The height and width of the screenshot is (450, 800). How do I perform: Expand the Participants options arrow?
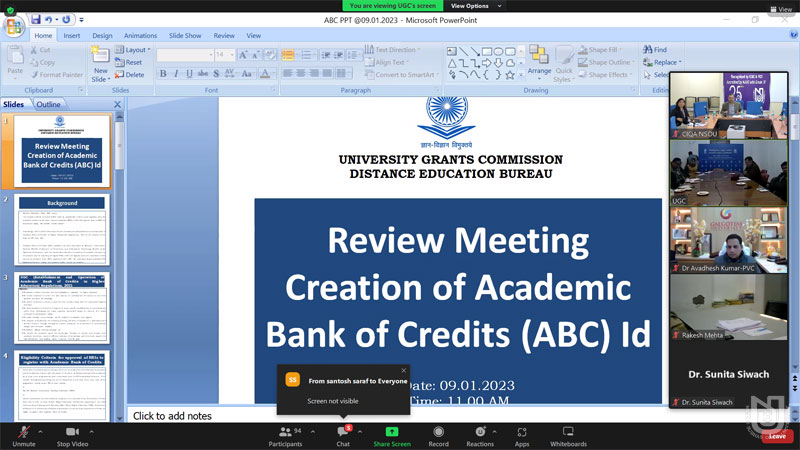tap(313, 432)
